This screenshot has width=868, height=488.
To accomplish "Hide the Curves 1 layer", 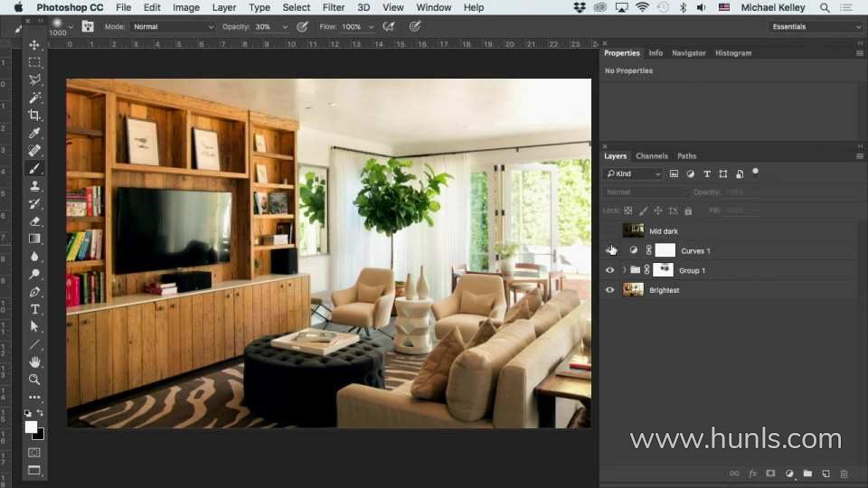I will 610,250.
